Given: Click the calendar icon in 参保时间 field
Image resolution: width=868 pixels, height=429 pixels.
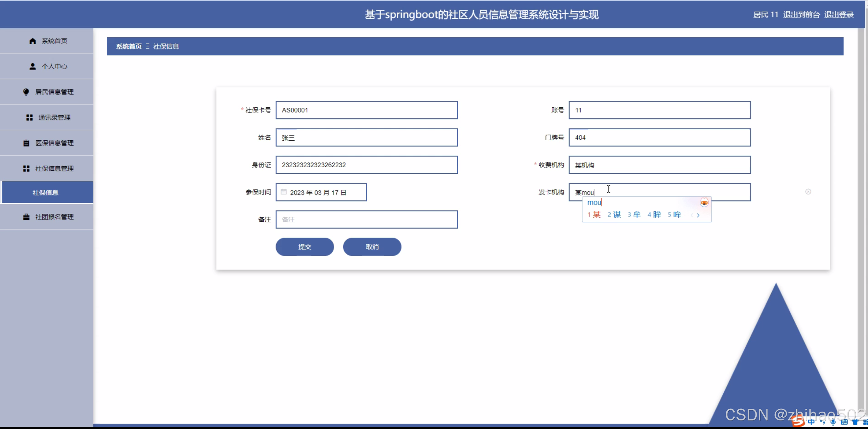Looking at the screenshot, I should click(283, 192).
